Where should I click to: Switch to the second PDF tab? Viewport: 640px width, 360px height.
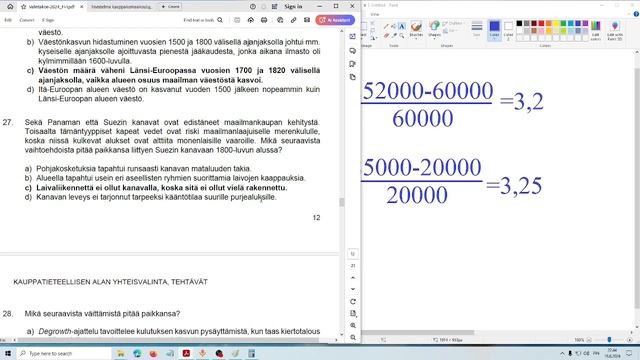click(x=121, y=7)
